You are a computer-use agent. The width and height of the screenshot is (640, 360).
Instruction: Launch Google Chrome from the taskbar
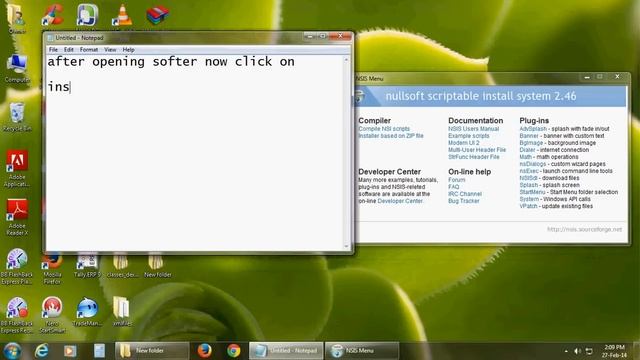(x=234, y=351)
